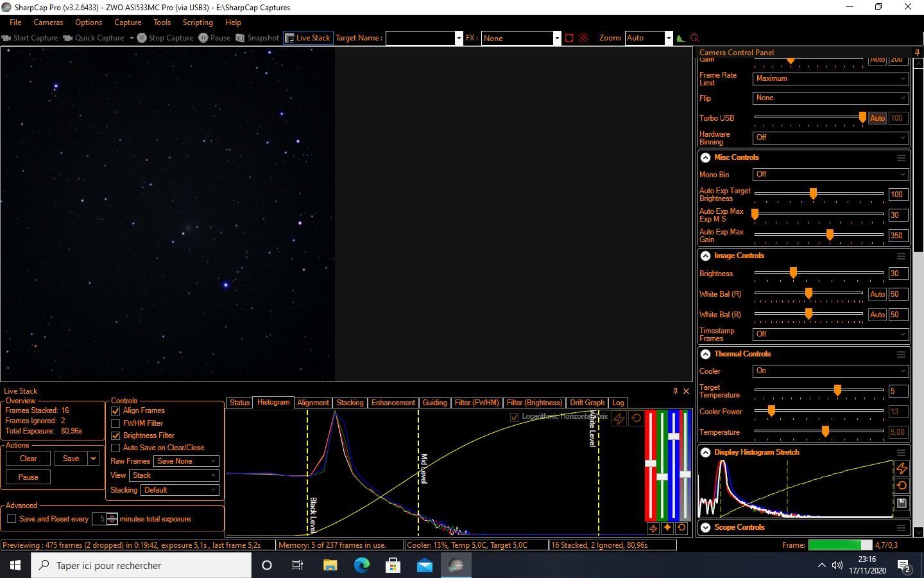Click the FX red selection rectangle icon
Image resolution: width=924 pixels, height=578 pixels.
tap(569, 38)
